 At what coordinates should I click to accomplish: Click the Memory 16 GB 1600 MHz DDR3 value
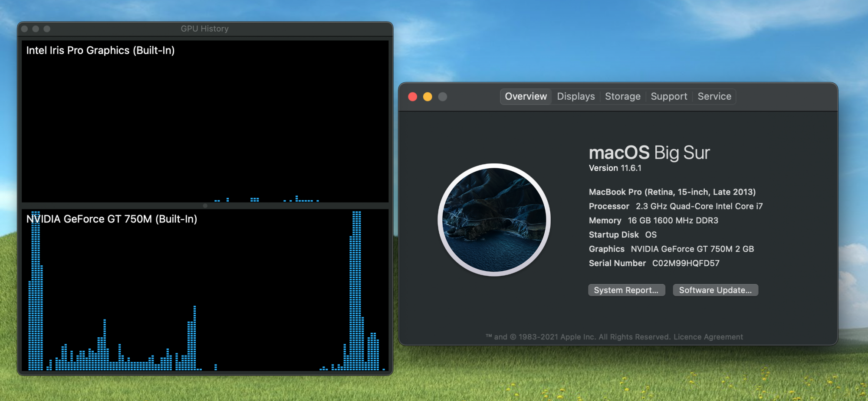673,221
